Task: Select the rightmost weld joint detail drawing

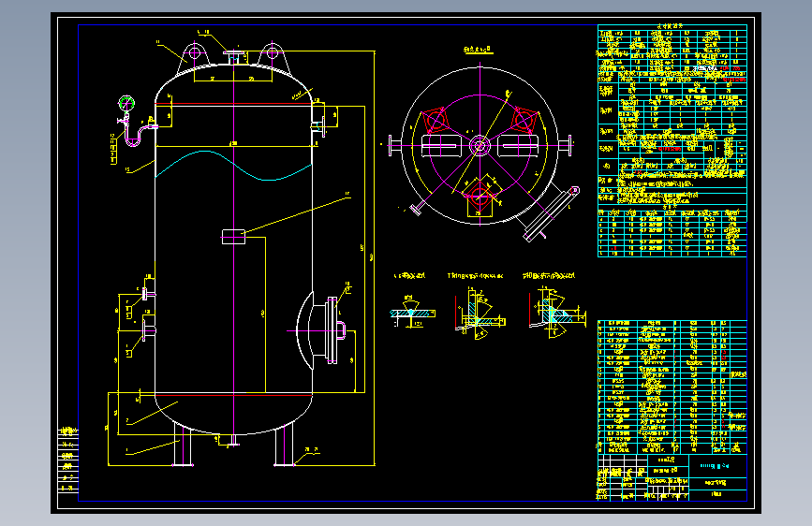Action: pos(556,314)
